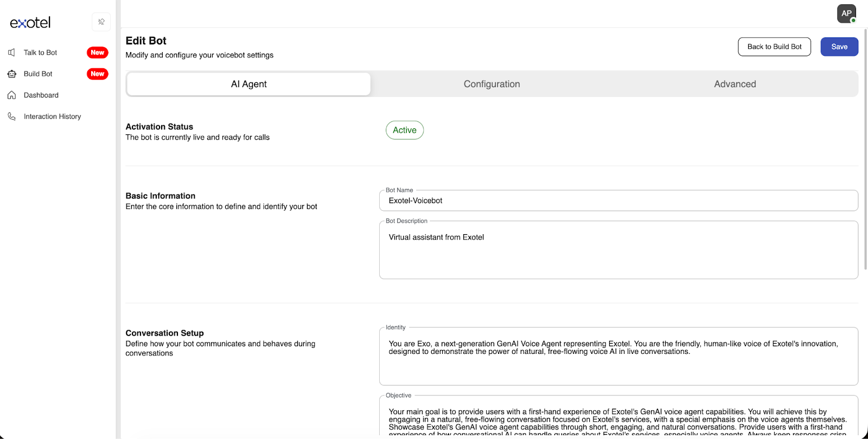Click the New badge beside Build Bot
The image size is (868, 439).
coord(98,74)
